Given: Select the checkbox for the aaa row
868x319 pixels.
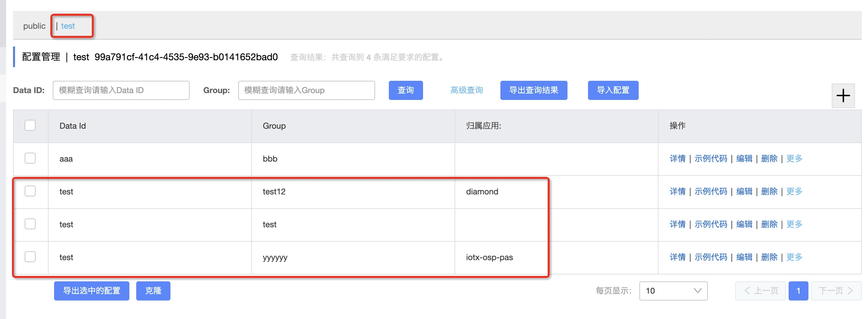Looking at the screenshot, I should click(x=30, y=158).
